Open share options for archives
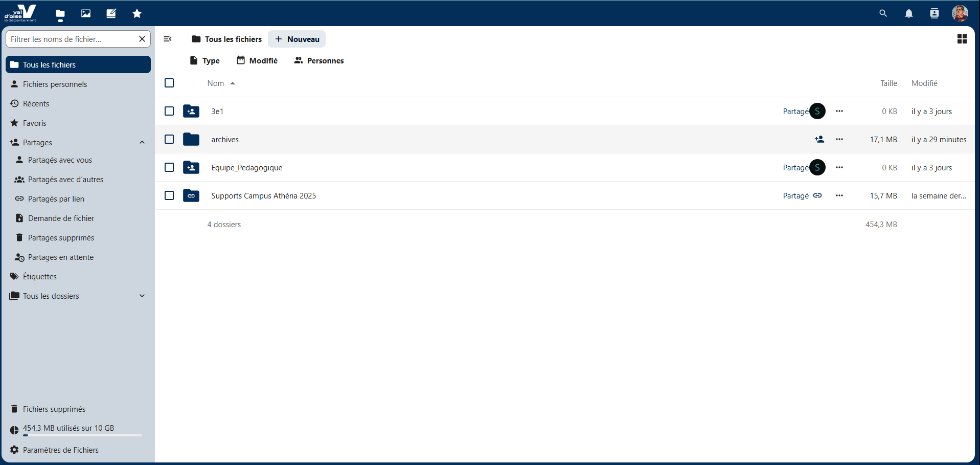The image size is (980, 465). pyautogui.click(x=819, y=139)
